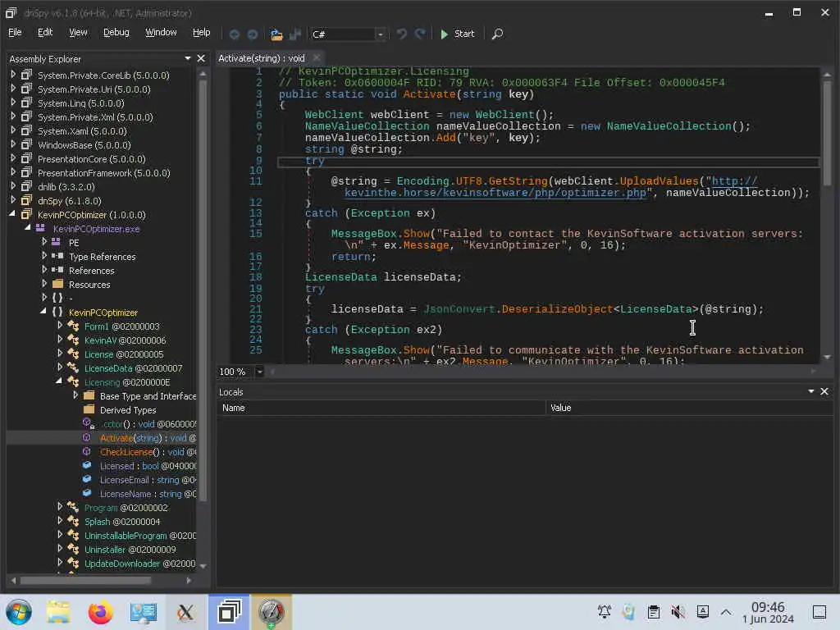Screen dimensions: 840x630
Task: Open the Windows Start menu
Action: click(19, 612)
